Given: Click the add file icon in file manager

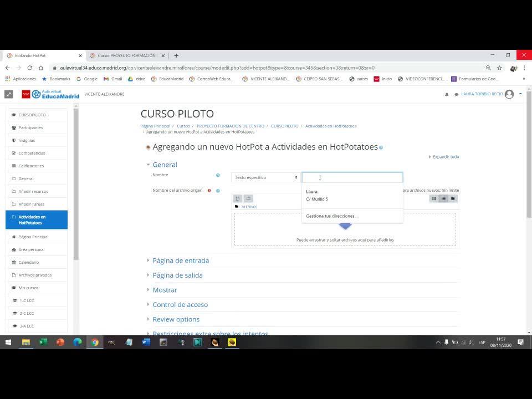Looking at the screenshot, I should click(x=238, y=198).
